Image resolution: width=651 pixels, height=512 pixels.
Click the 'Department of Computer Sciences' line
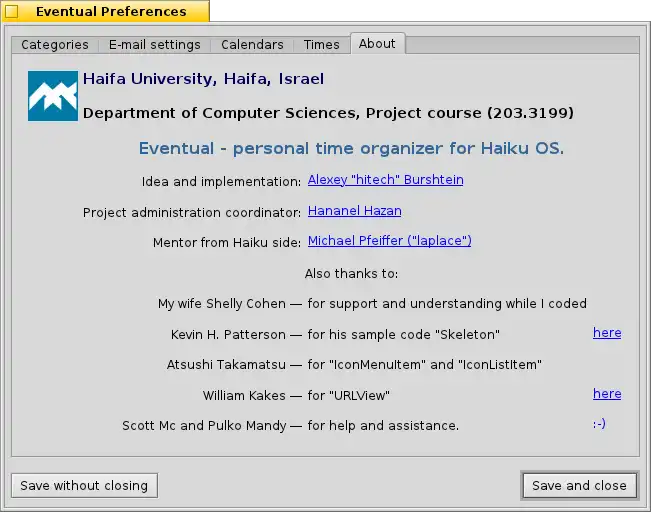pos(328,113)
